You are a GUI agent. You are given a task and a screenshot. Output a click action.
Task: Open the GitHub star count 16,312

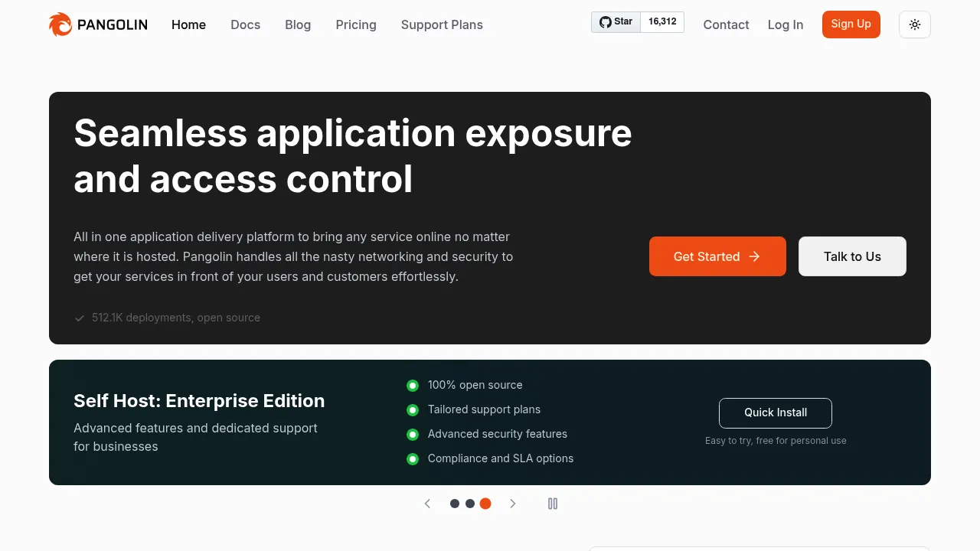coord(662,21)
